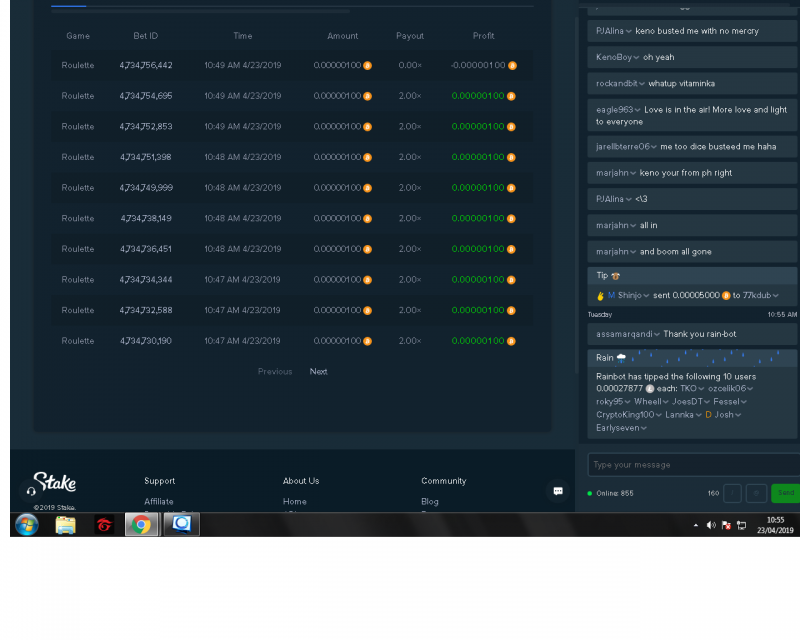Open bet ID 4,734,738,149
The image size is (800, 640).
146,218
